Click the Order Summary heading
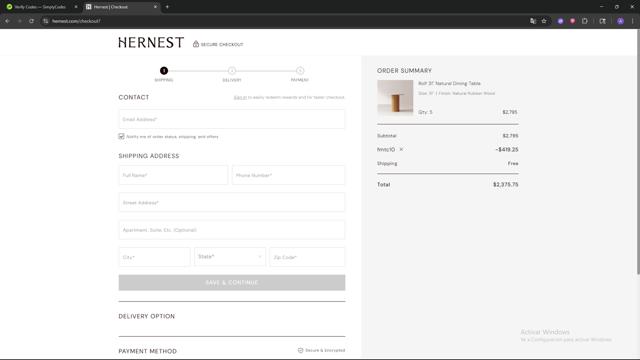Screen dimensions: 640x360 point(404,71)
